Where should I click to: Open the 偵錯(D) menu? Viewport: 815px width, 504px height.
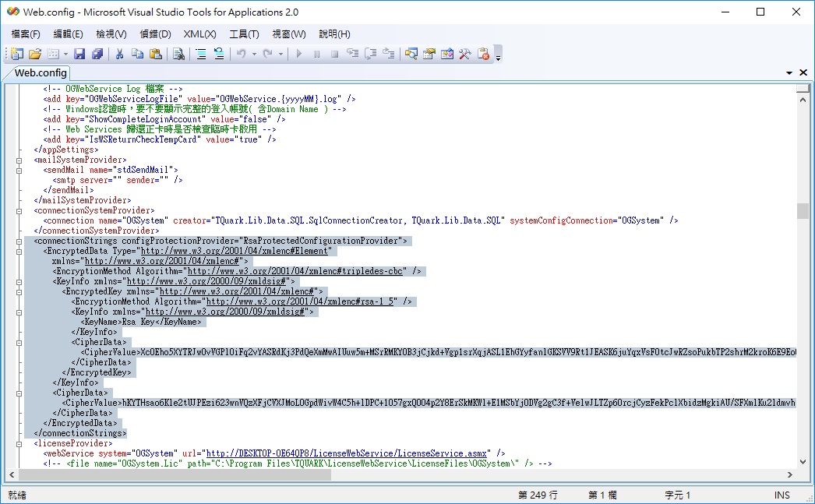coord(155,33)
